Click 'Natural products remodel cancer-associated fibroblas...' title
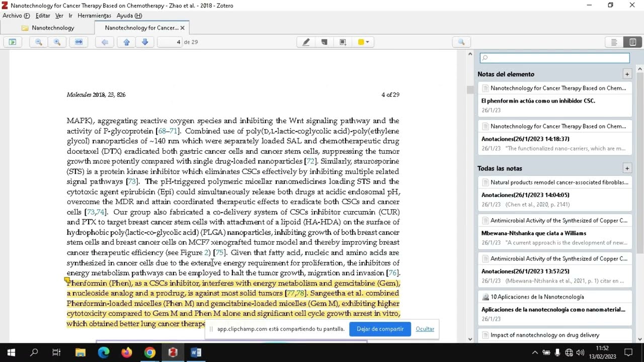 coord(559,183)
